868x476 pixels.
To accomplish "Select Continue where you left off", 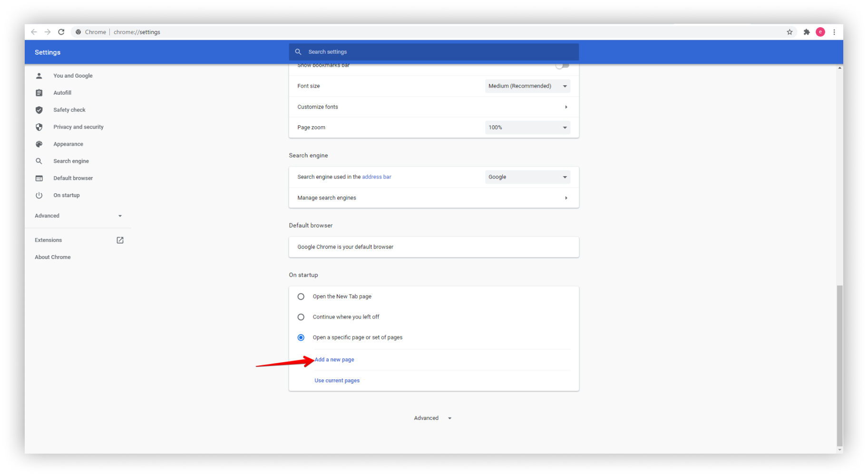I will 301,317.
